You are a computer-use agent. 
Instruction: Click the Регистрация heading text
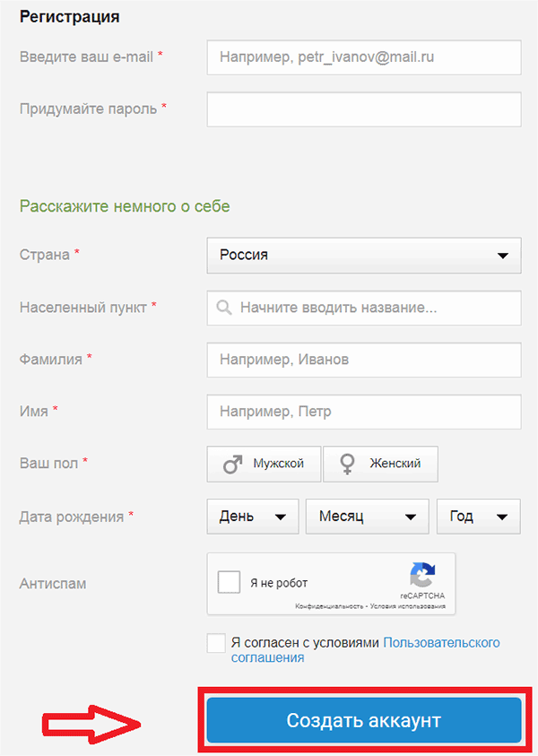point(69,17)
